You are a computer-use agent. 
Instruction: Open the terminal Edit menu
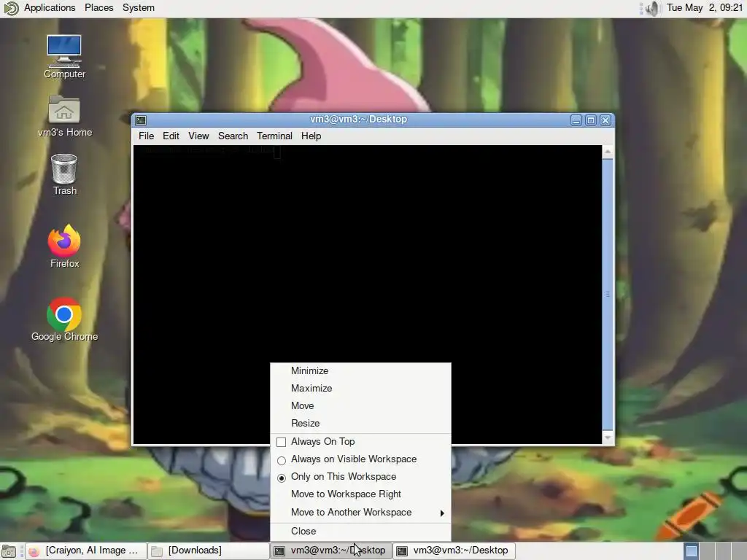coord(171,136)
